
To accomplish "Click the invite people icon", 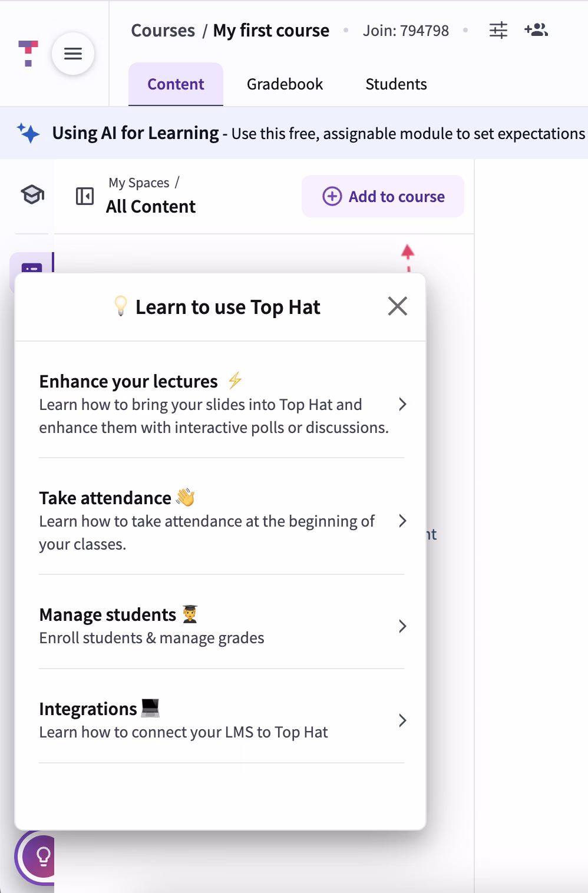I will click(x=535, y=30).
